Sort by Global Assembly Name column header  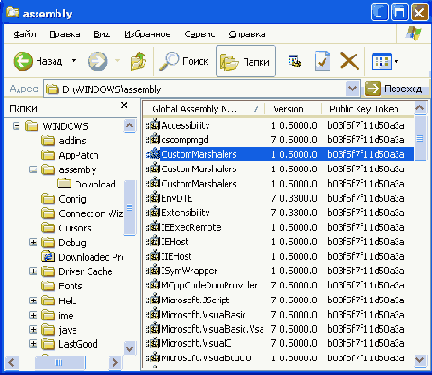tap(203, 109)
